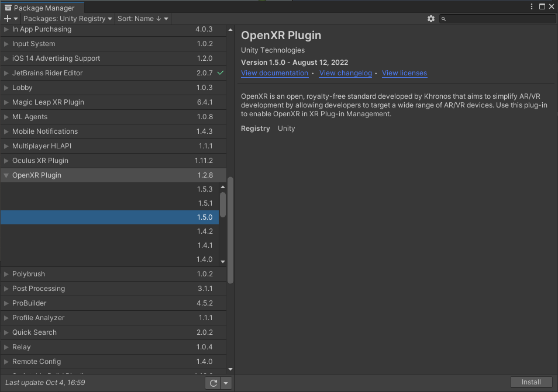Image resolution: width=558 pixels, height=392 pixels.
Task: Refresh the package list
Action: pos(213,383)
